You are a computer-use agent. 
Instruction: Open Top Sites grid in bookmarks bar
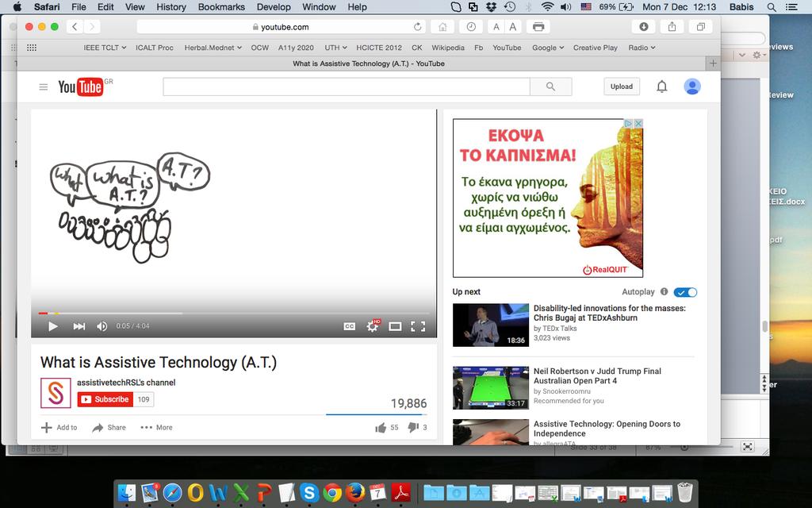click(32, 48)
